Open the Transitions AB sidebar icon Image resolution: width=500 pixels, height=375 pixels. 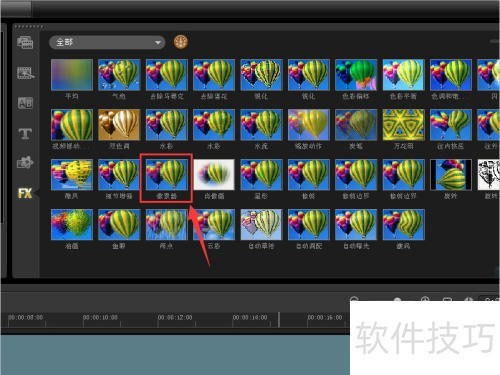click(x=25, y=103)
